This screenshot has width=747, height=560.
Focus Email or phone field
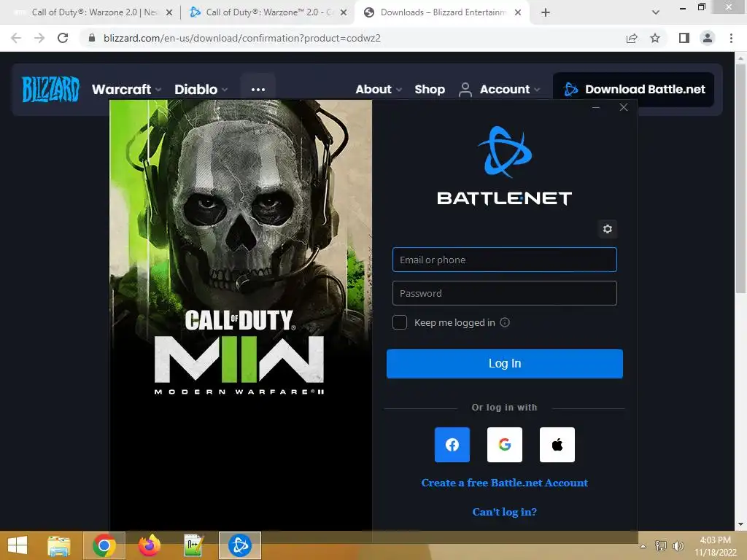505,260
